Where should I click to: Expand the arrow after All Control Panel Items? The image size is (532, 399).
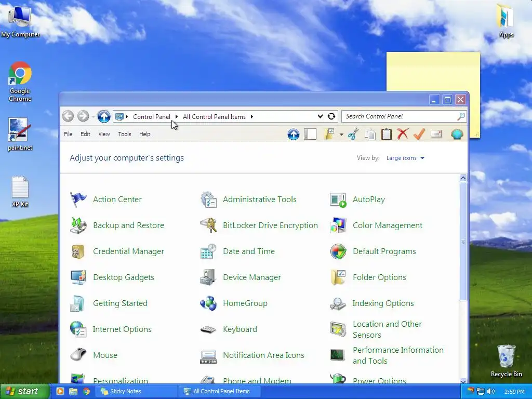(252, 117)
